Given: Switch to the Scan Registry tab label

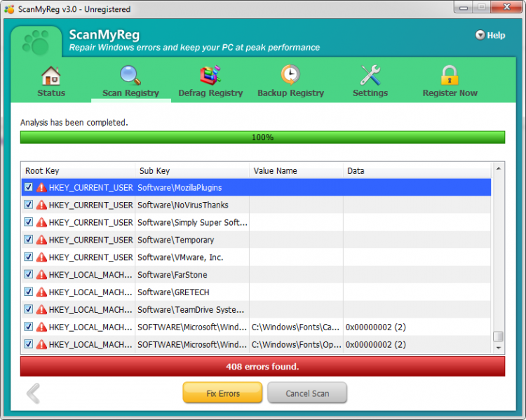Looking at the screenshot, I should [x=130, y=93].
